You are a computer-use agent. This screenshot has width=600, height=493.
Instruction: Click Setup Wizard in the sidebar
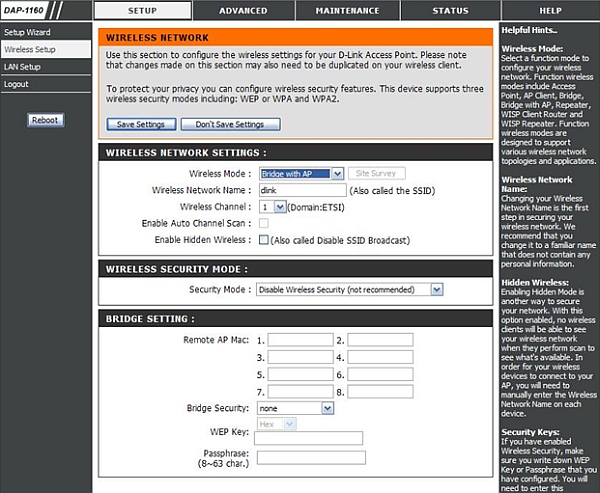pyautogui.click(x=27, y=33)
